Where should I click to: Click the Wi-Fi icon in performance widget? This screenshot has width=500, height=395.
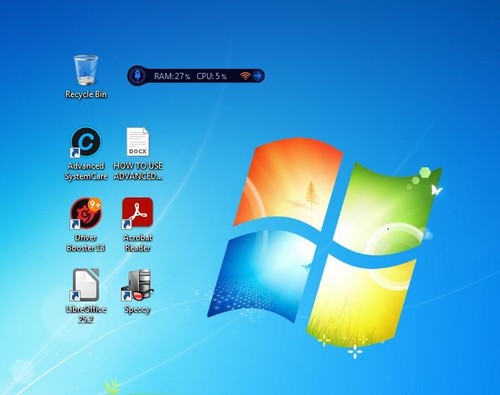click(245, 76)
